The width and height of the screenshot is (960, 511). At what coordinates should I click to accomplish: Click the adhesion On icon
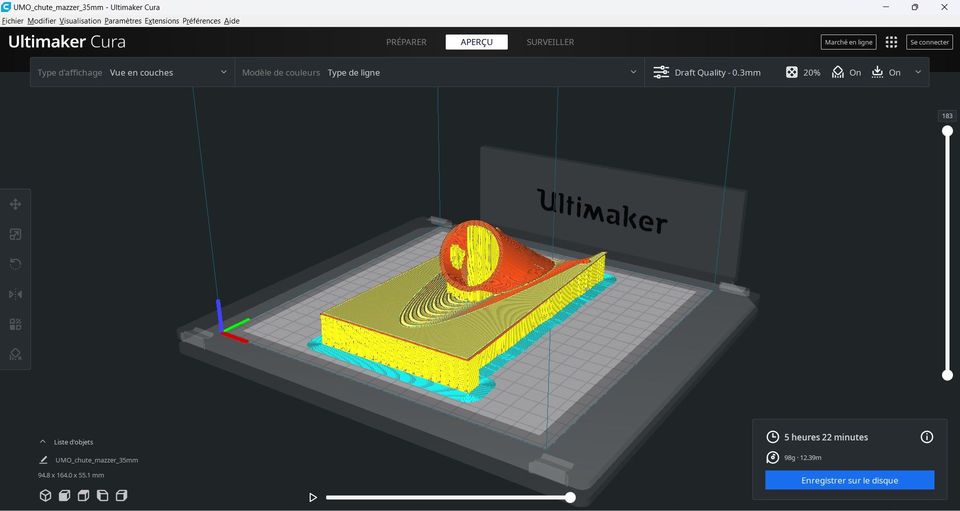[x=877, y=72]
